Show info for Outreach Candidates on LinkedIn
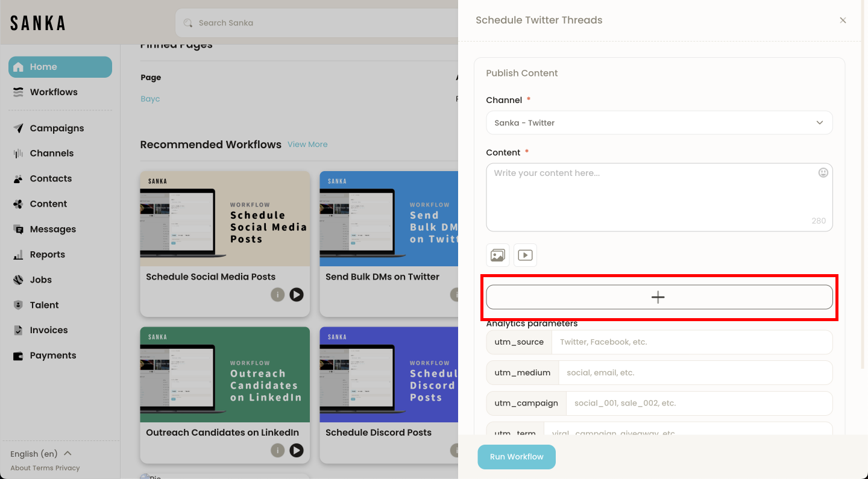The height and width of the screenshot is (479, 868). coord(277,450)
